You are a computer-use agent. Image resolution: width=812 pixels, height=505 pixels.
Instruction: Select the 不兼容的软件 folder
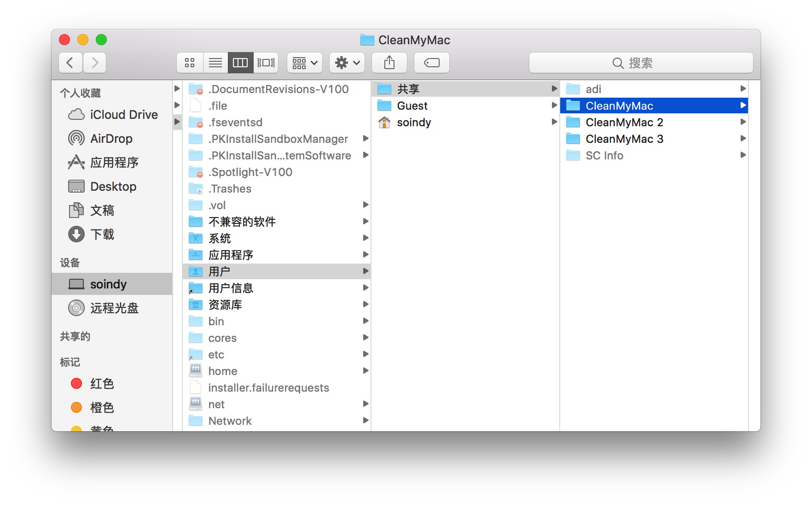[x=276, y=222]
